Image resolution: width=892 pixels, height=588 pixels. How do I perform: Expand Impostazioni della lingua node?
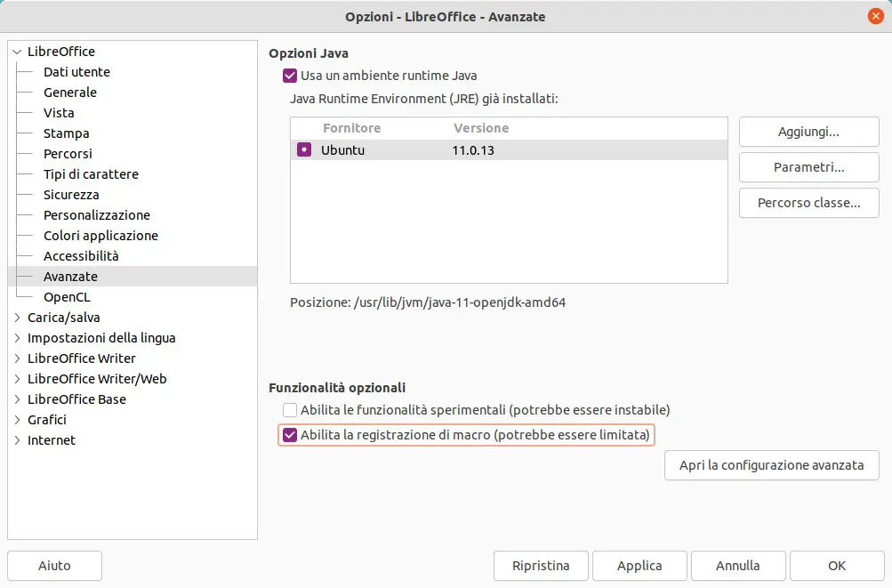(x=17, y=338)
